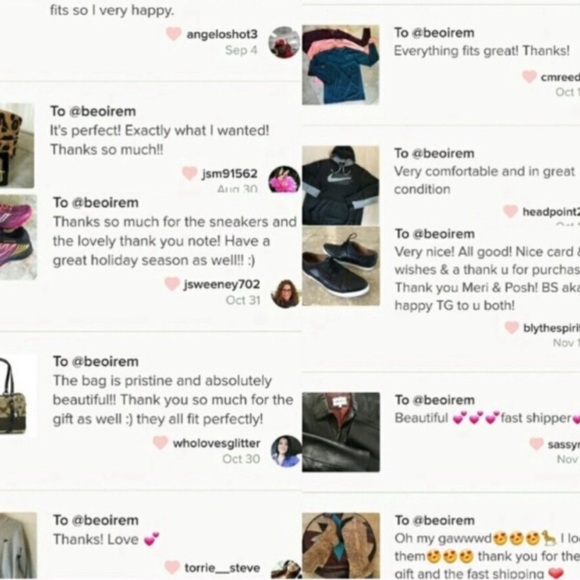Tap the heart beside headpoint username
The height and width of the screenshot is (580, 580).
pyautogui.click(x=510, y=211)
